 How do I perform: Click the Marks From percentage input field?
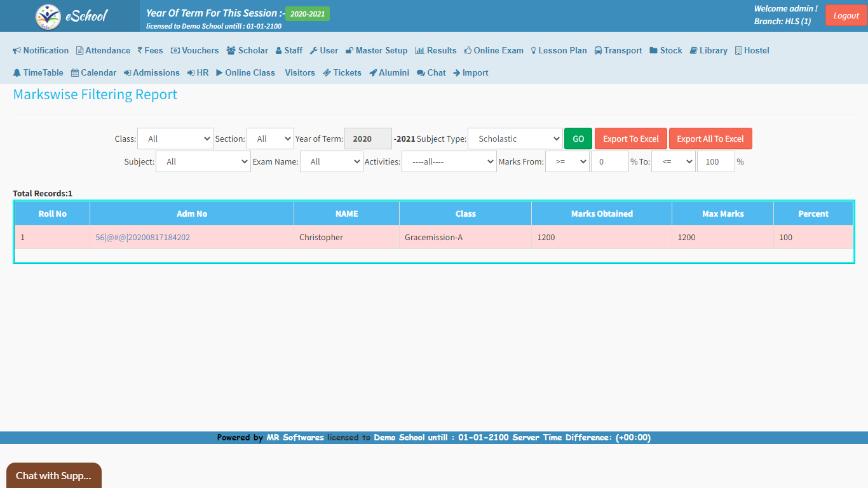point(609,161)
